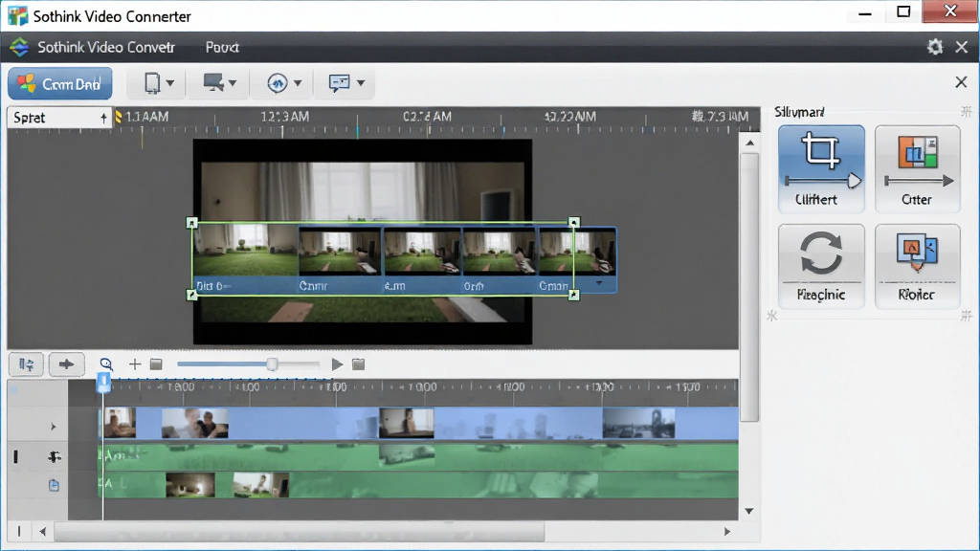The width and height of the screenshot is (980, 551).
Task: Open the Sprat dropdown field
Action: tap(59, 118)
